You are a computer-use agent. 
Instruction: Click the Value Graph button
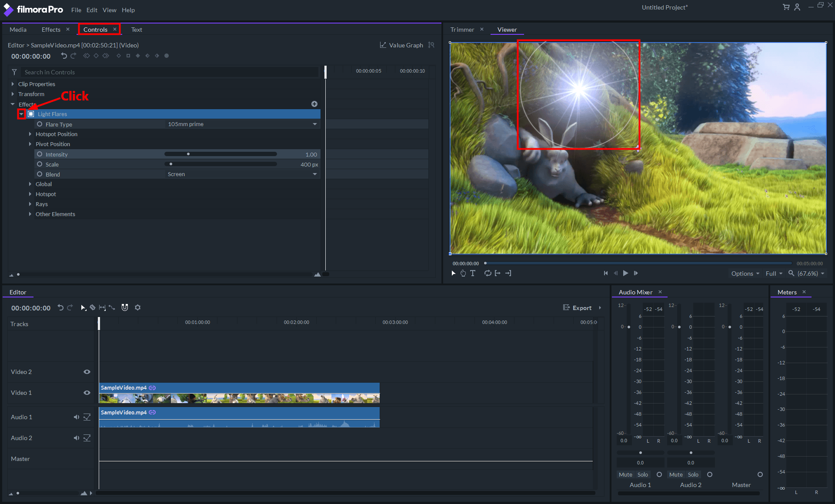point(401,45)
